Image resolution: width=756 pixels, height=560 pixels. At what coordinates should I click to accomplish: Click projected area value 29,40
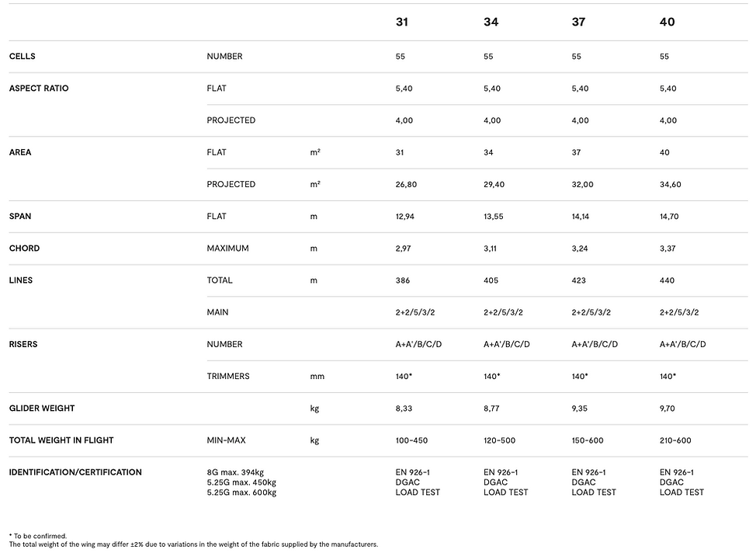tap(494, 185)
